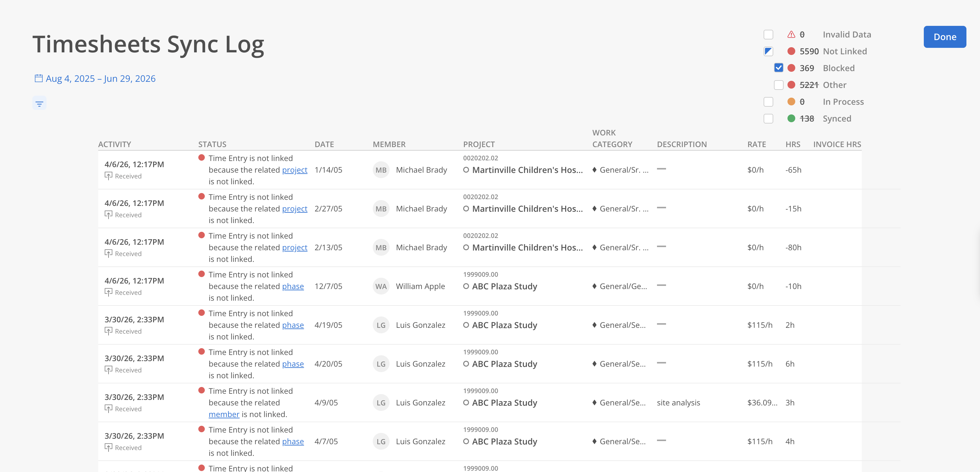Click the LG avatar in the 4/19/05 row
The image size is (980, 472).
381,326
